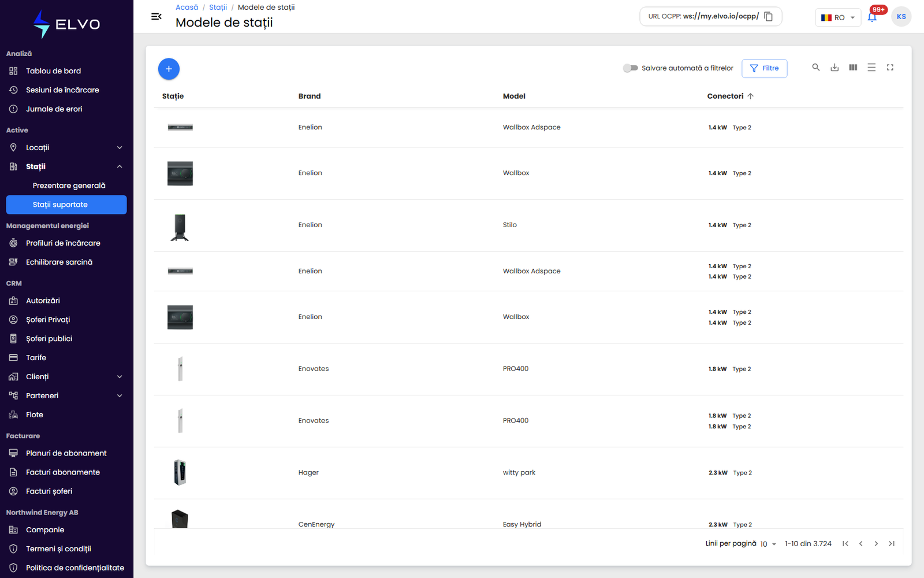Viewport: 924px width, 578px height.
Task: Select the Enelion Stilo station thumbnail
Action: 180,227
